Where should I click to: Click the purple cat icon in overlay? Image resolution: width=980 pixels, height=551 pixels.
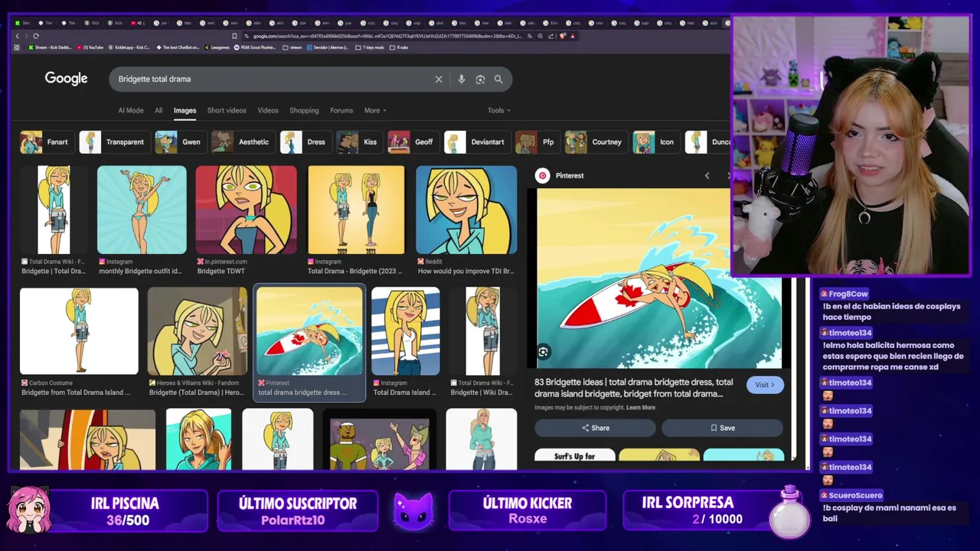(x=413, y=510)
